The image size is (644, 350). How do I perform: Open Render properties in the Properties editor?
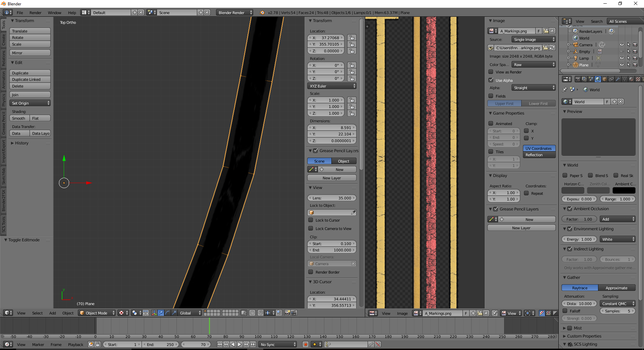pyautogui.click(x=578, y=79)
